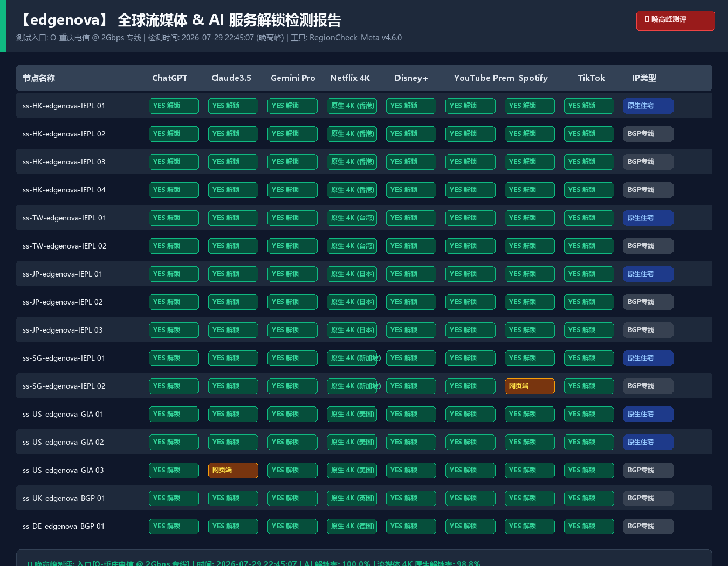Click 原生 4K (德国) badge on DE-BGP 01
728x566 pixels.
(x=352, y=526)
